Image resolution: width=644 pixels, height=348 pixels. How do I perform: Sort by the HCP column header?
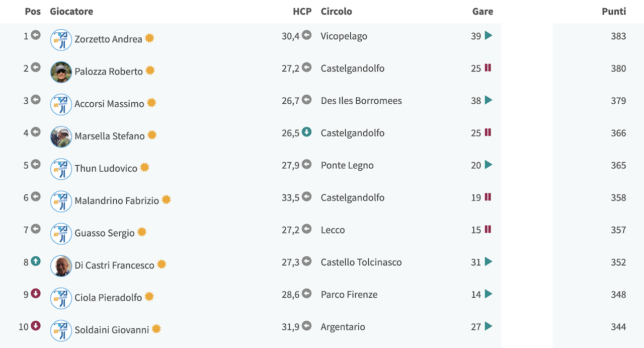tap(302, 11)
